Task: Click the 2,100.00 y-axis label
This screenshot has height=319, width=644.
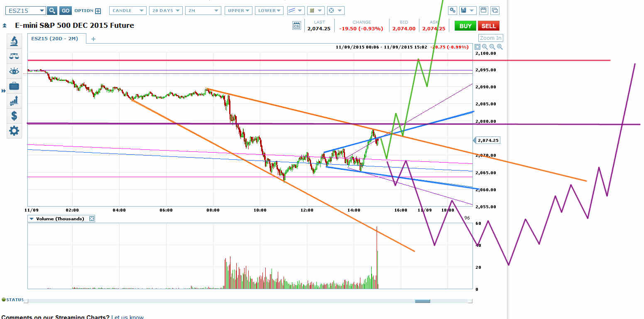Action: pyautogui.click(x=486, y=53)
